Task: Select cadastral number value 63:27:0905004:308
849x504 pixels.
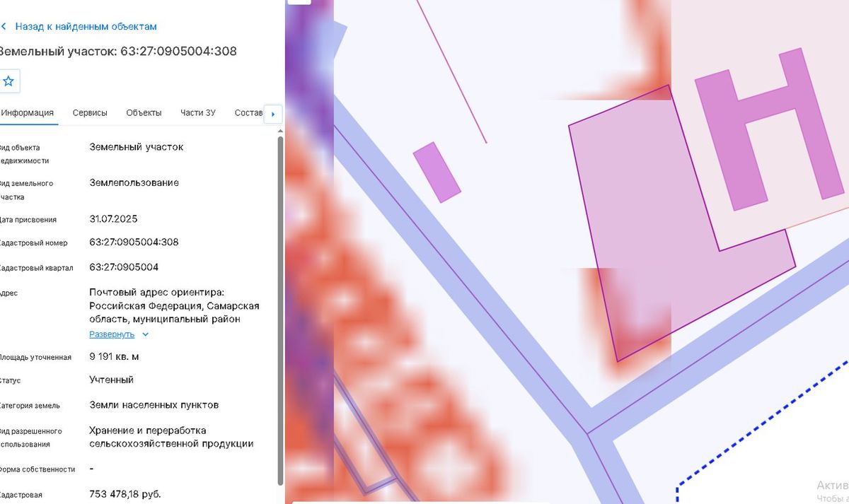Action: [x=134, y=242]
